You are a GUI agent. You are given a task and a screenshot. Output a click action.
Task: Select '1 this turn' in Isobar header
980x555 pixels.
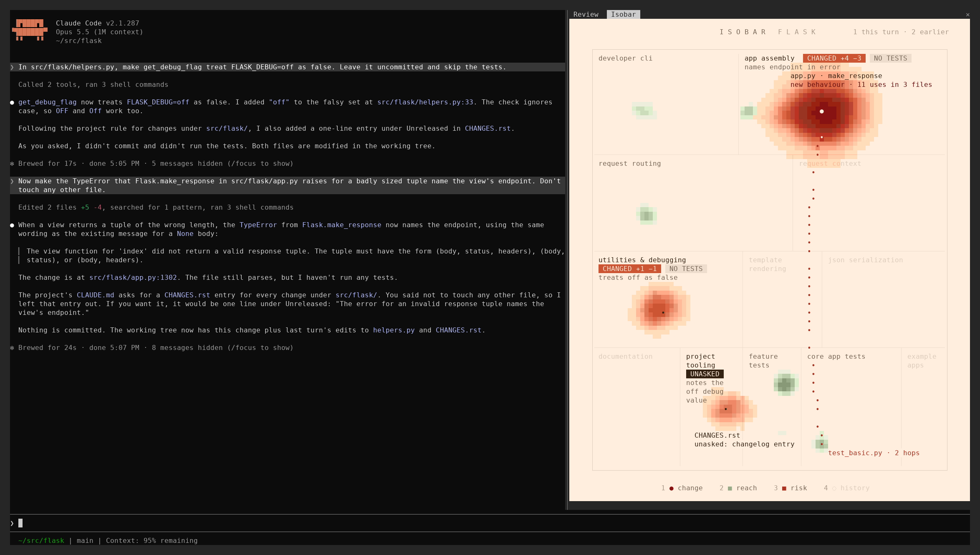(876, 32)
